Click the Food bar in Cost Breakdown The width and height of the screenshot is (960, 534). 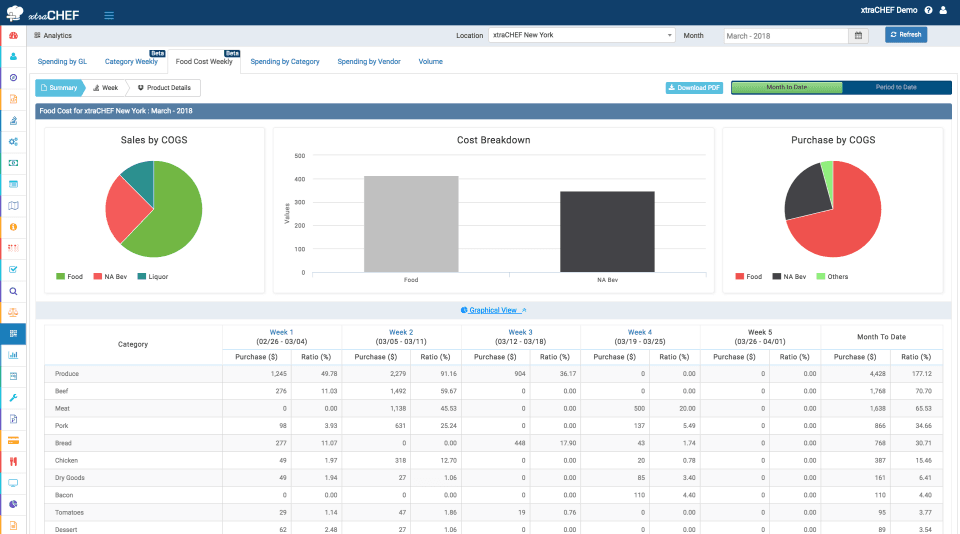pyautogui.click(x=411, y=224)
